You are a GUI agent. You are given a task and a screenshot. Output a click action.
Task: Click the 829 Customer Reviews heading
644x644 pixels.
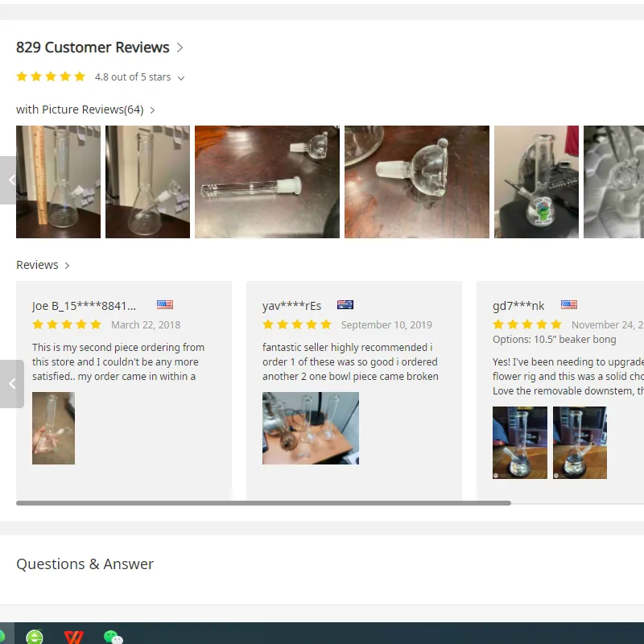93,47
